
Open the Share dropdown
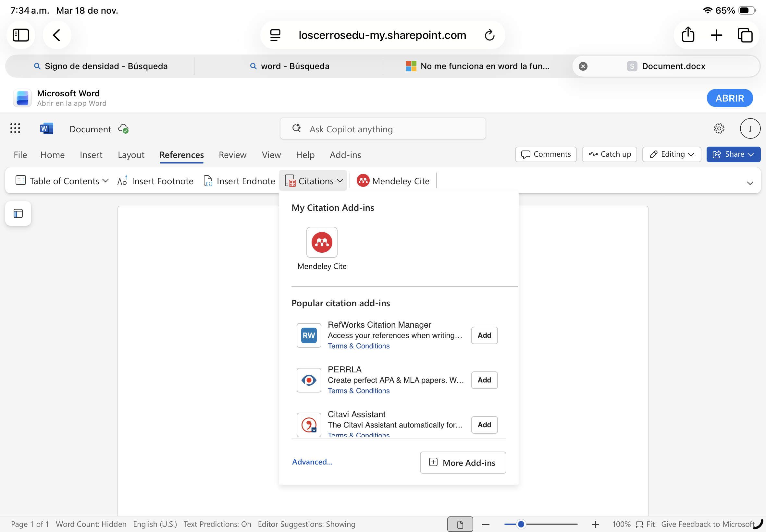pyautogui.click(x=733, y=154)
